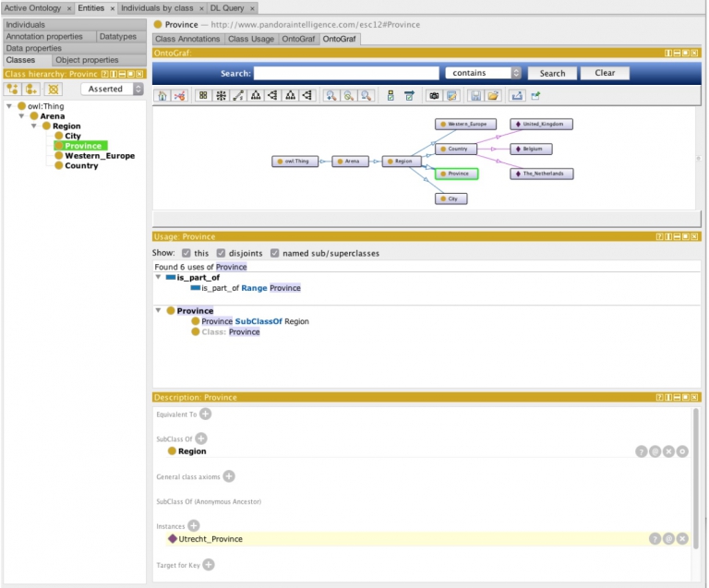Toggle the named sub/superclasses checkbox
The image size is (709, 588).
pos(276,253)
